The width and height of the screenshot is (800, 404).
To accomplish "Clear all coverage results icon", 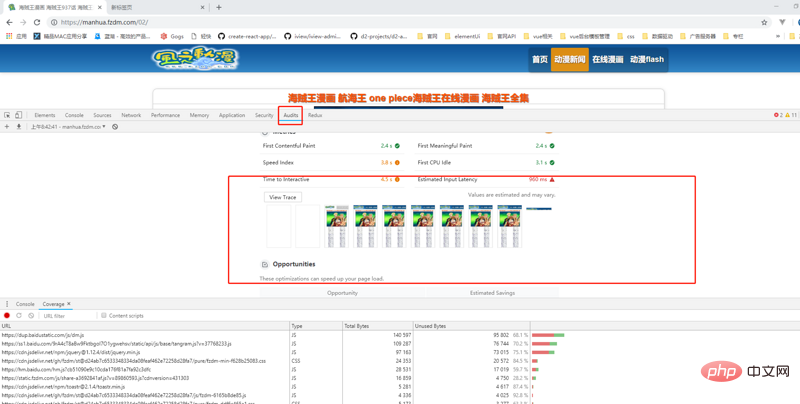I will 31,316.
